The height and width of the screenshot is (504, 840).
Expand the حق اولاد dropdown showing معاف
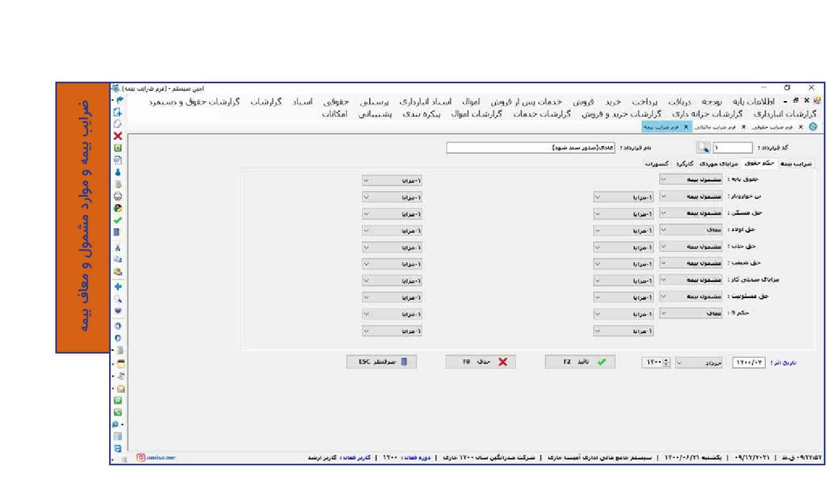(691, 230)
